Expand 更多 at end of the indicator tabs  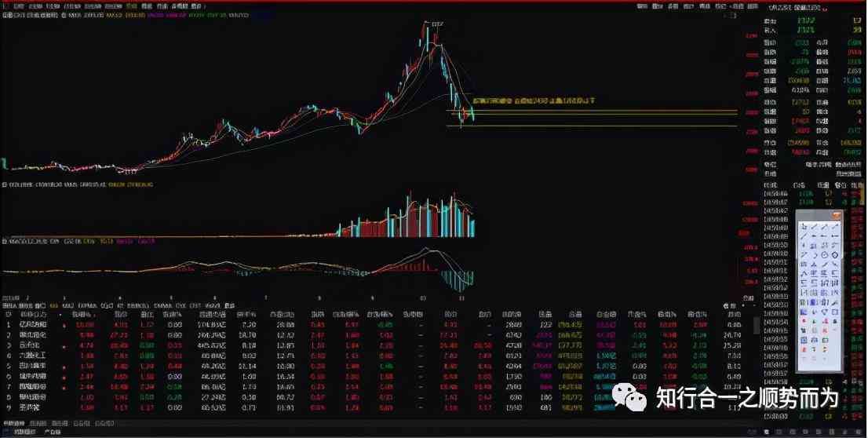click(x=229, y=305)
